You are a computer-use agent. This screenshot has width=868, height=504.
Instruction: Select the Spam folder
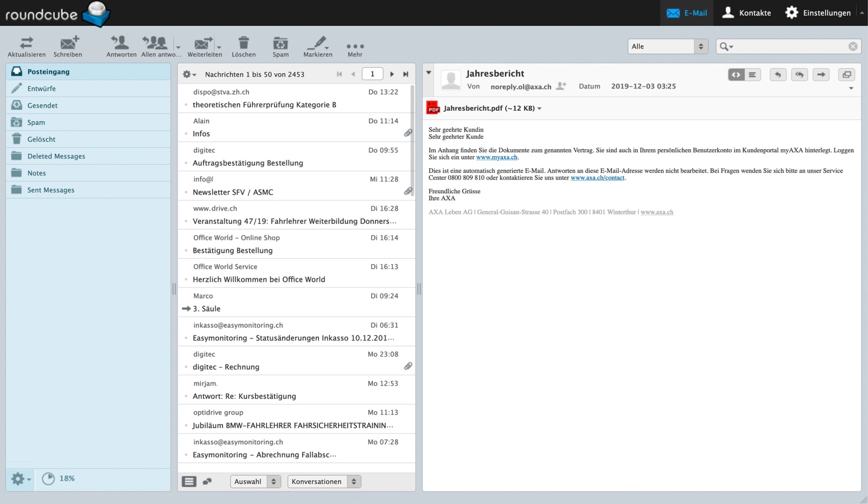88,122
